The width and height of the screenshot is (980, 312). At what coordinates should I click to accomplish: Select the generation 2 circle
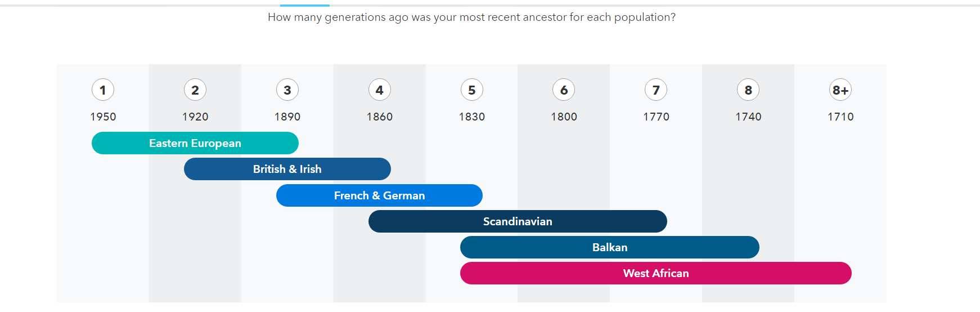195,90
